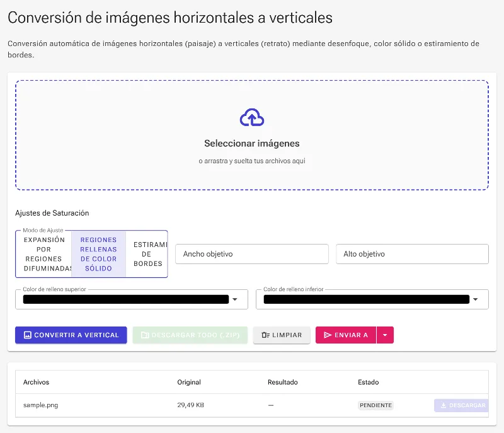Click the Pendiente status chip
504x433 pixels.
tap(375, 405)
